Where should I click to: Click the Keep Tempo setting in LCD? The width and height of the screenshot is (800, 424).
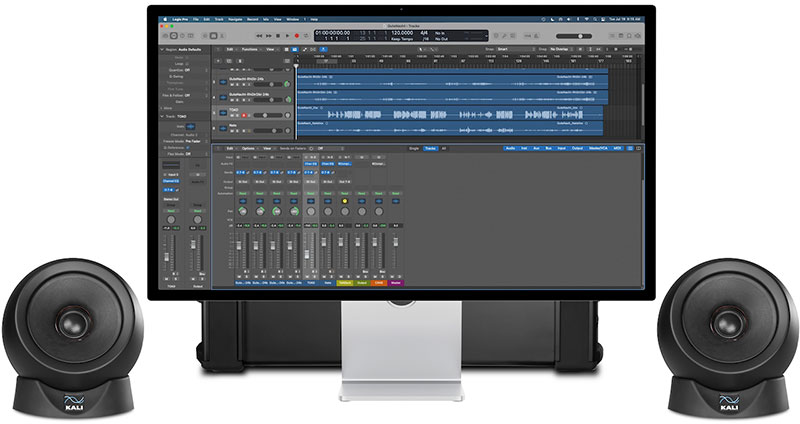(402, 39)
